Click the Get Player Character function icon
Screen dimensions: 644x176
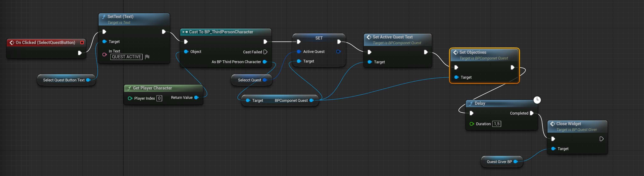129,88
